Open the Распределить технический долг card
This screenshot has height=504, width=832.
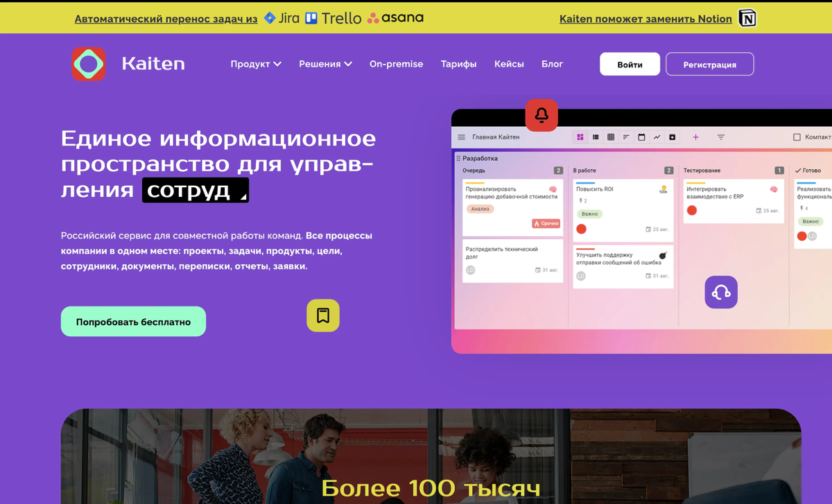[x=512, y=261]
